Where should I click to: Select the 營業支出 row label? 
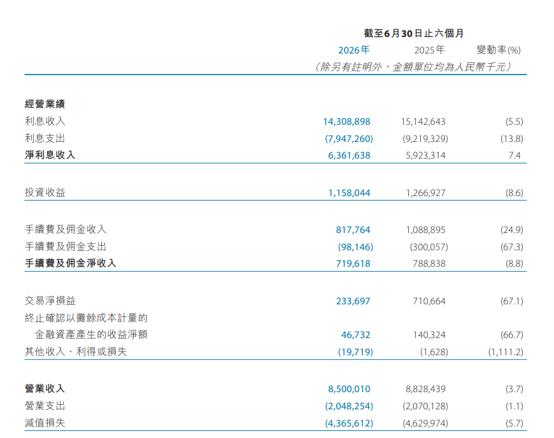(x=45, y=406)
